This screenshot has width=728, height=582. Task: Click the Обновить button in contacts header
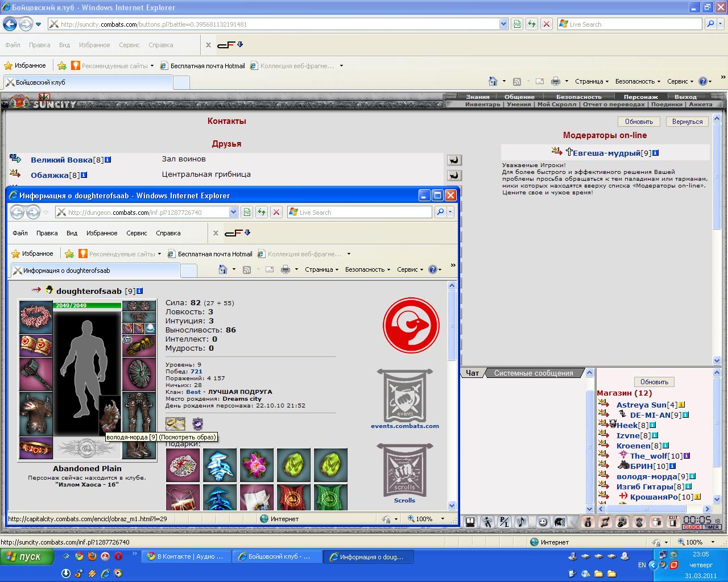pyautogui.click(x=639, y=122)
